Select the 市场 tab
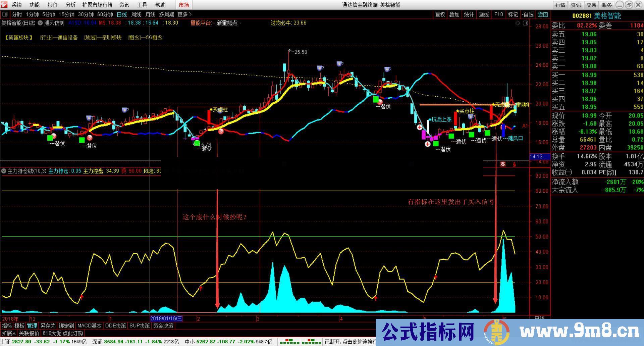Screen dimensions: 644x346 tap(184, 5)
